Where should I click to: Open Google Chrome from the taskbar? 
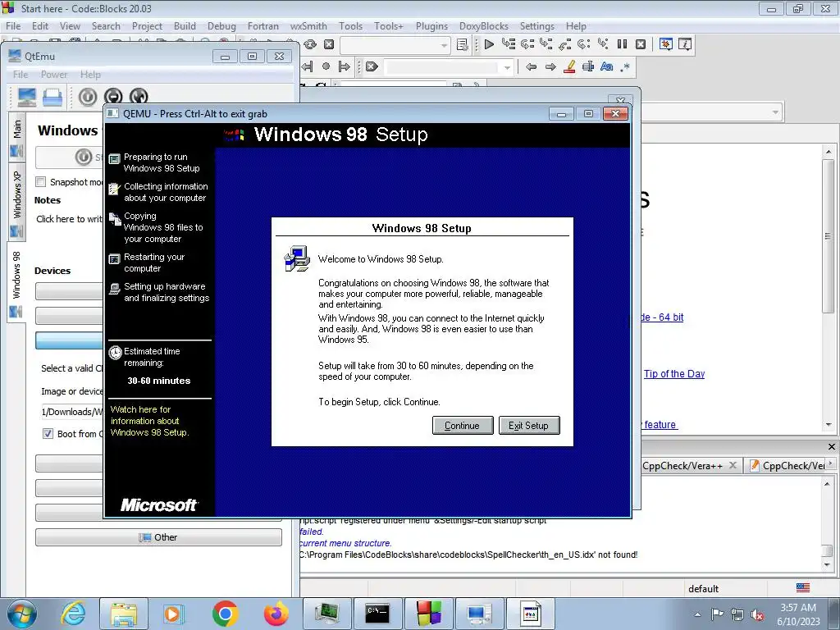point(225,614)
